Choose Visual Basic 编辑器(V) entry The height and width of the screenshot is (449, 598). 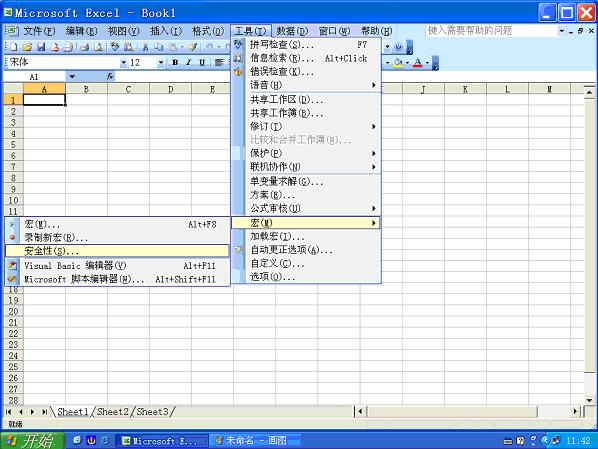[117, 266]
